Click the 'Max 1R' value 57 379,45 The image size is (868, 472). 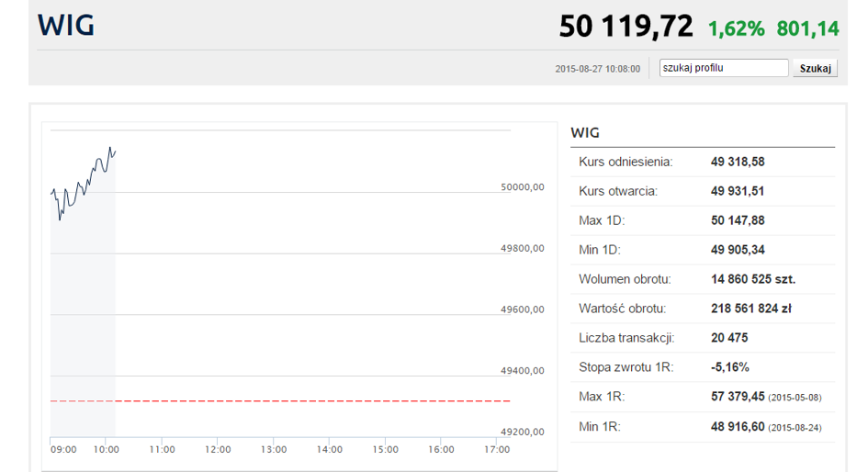(x=738, y=397)
